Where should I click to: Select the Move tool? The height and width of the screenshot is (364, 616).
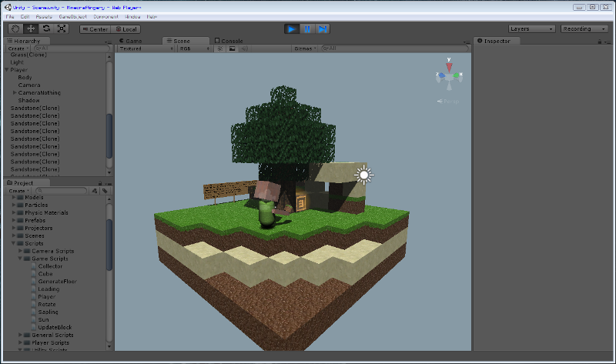31,28
